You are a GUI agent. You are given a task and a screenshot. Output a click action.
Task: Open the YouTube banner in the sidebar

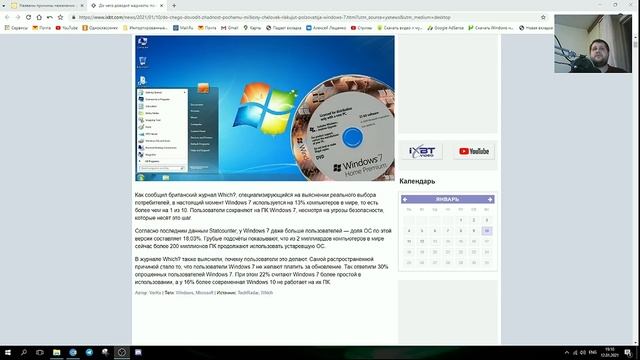[473, 151]
